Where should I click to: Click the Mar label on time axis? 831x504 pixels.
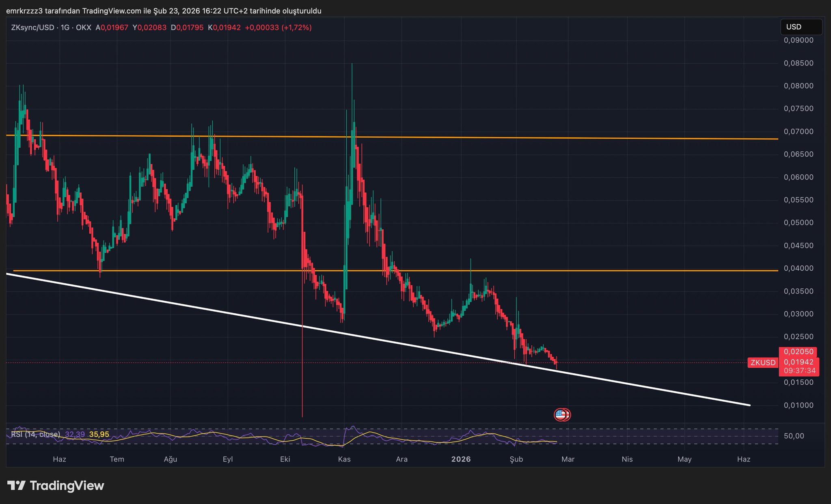(x=568, y=459)
